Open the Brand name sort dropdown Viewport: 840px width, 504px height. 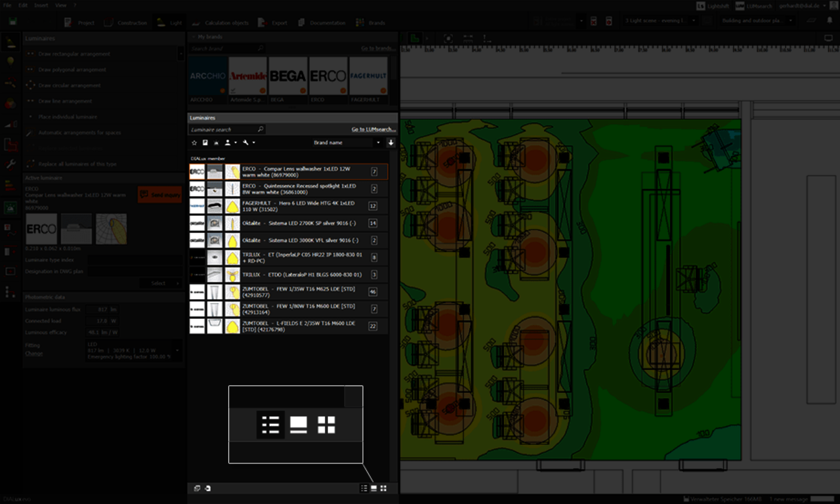[x=346, y=142]
